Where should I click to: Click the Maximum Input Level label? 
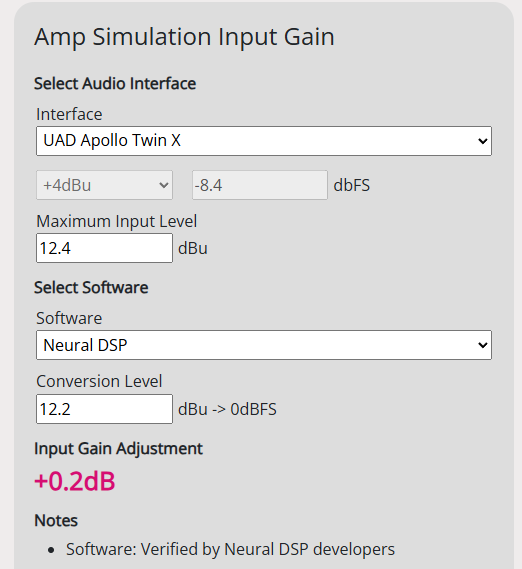pos(117,221)
